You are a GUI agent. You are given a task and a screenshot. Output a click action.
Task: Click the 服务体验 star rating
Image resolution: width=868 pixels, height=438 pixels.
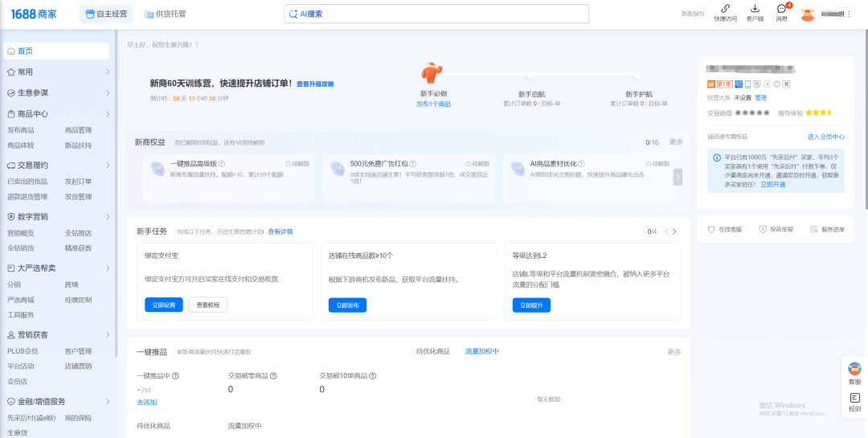coord(817,113)
